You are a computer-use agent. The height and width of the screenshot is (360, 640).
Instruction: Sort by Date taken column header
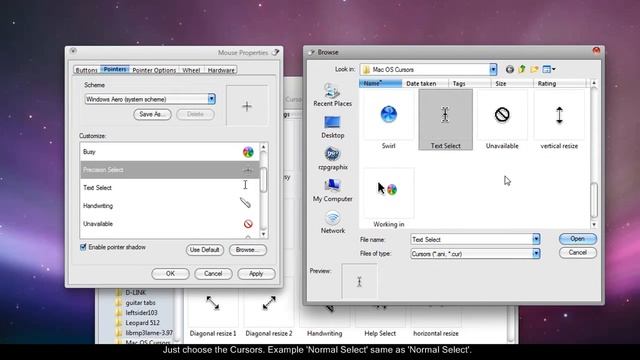coord(424,83)
